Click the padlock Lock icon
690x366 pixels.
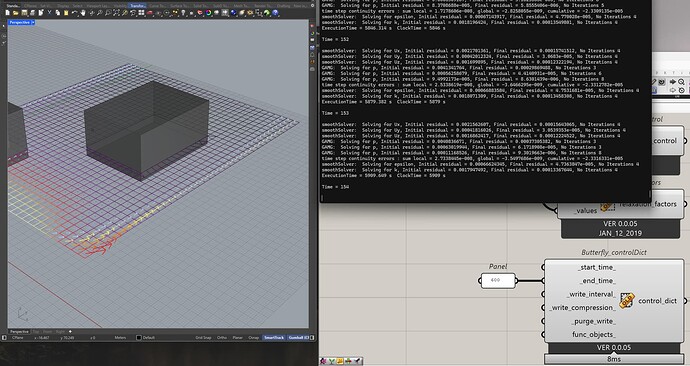coord(191,13)
